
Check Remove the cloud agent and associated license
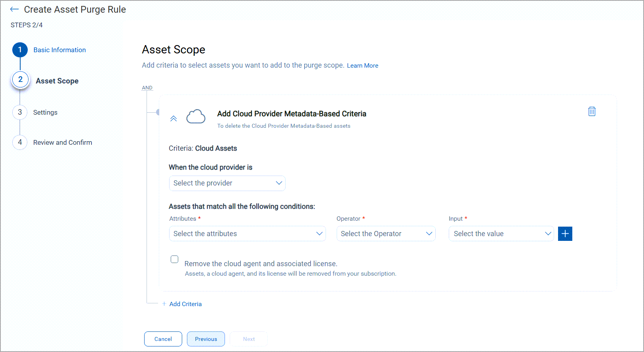tap(174, 259)
